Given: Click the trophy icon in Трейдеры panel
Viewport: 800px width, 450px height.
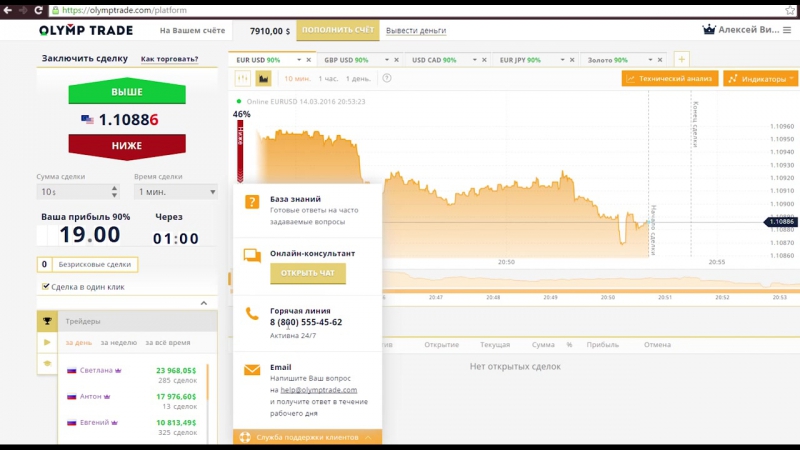Looking at the screenshot, I should [47, 321].
